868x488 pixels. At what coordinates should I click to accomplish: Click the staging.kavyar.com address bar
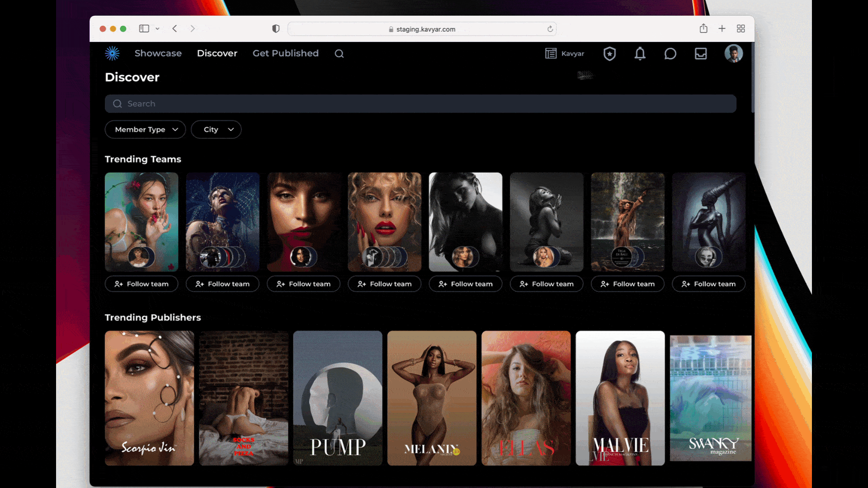(x=422, y=29)
